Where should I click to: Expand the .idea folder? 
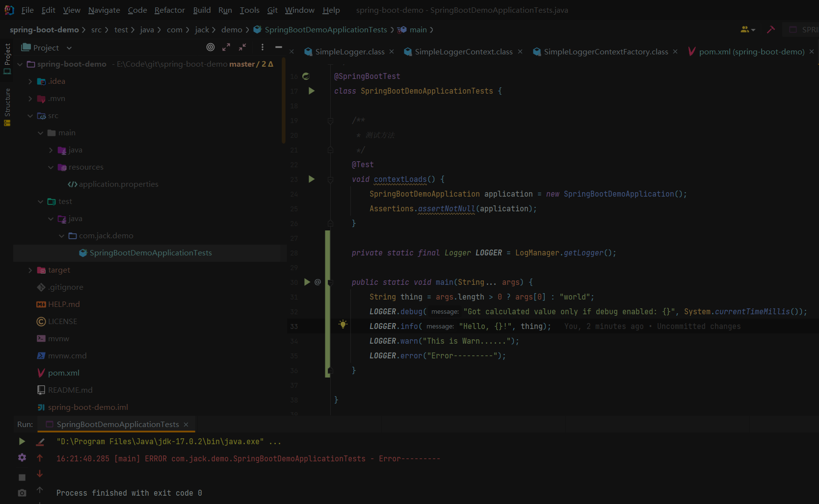tap(30, 81)
